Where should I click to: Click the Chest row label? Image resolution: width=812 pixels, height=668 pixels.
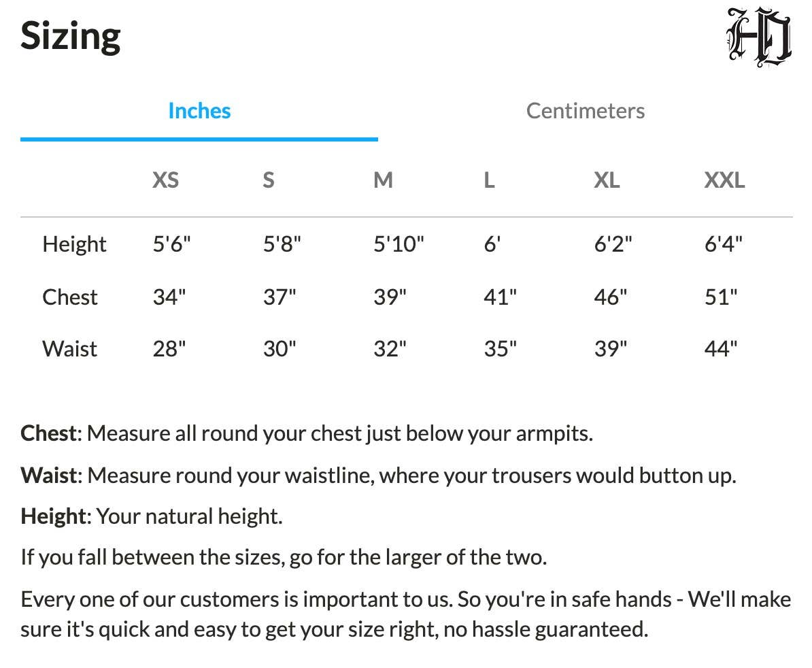[x=70, y=297]
